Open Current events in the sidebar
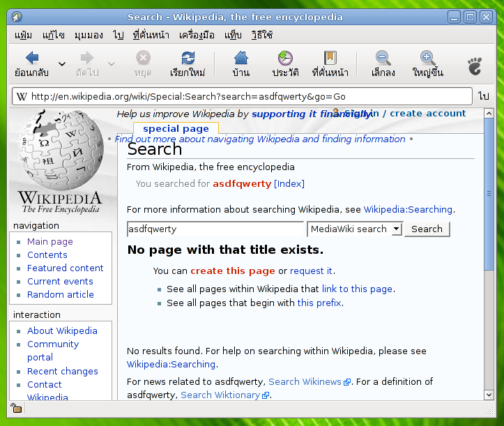The image size is (504, 426). coord(60,281)
